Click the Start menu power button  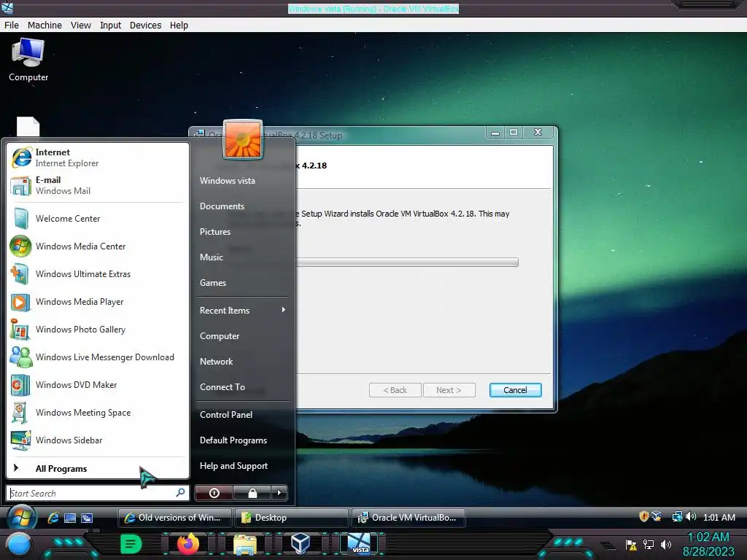click(x=214, y=493)
